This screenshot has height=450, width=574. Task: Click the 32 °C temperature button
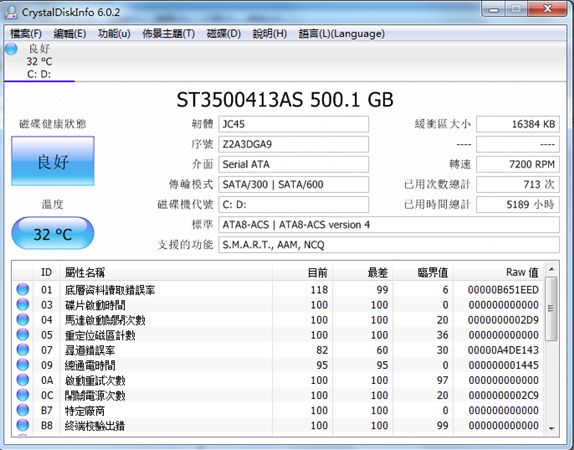click(x=53, y=233)
